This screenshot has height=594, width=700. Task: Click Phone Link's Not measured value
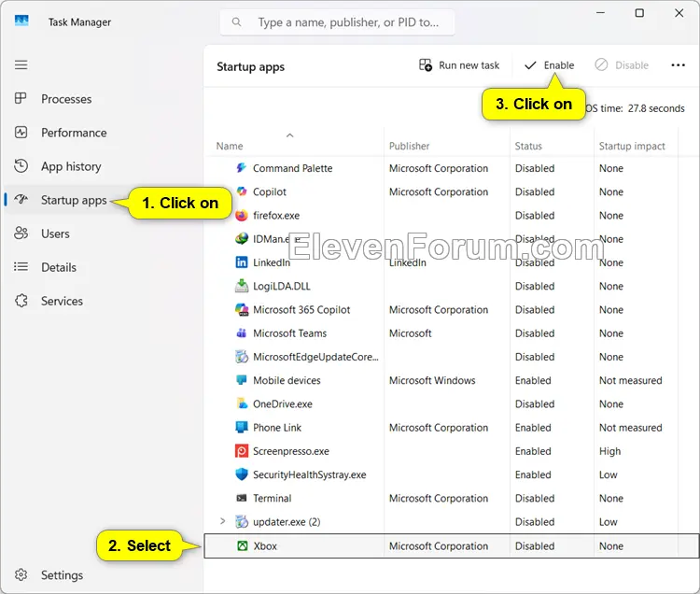[x=630, y=428]
